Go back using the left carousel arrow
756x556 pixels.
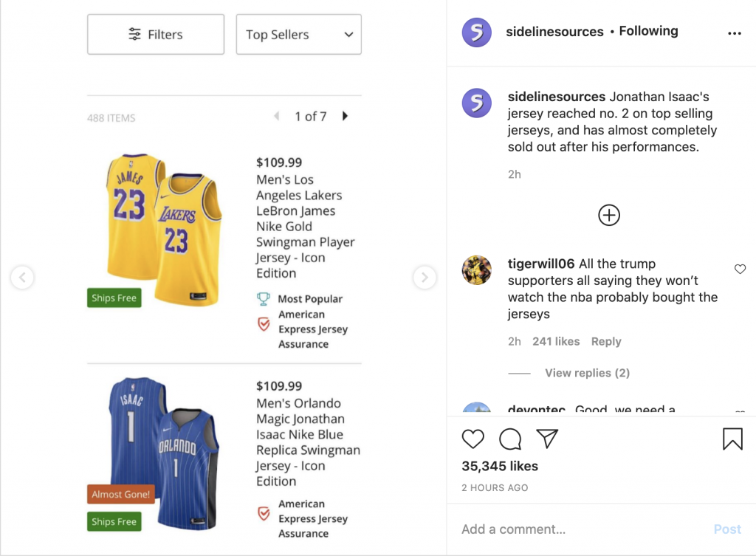click(x=22, y=277)
